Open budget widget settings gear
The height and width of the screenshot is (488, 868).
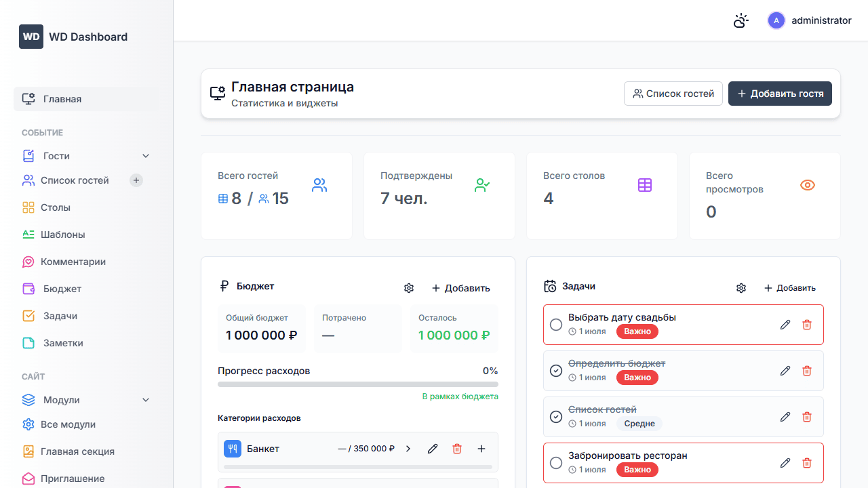point(409,288)
